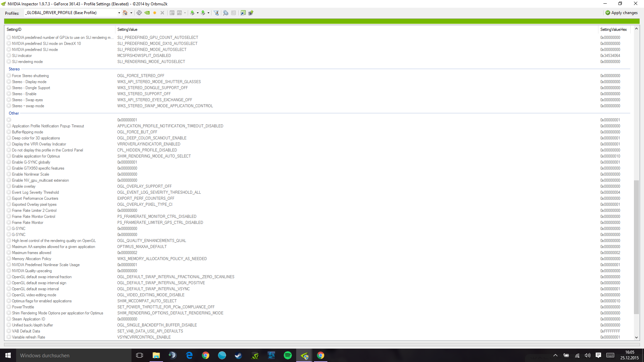The width and height of the screenshot is (644, 362).
Task: Collapse the Stereo section header
Action: [x=14, y=69]
